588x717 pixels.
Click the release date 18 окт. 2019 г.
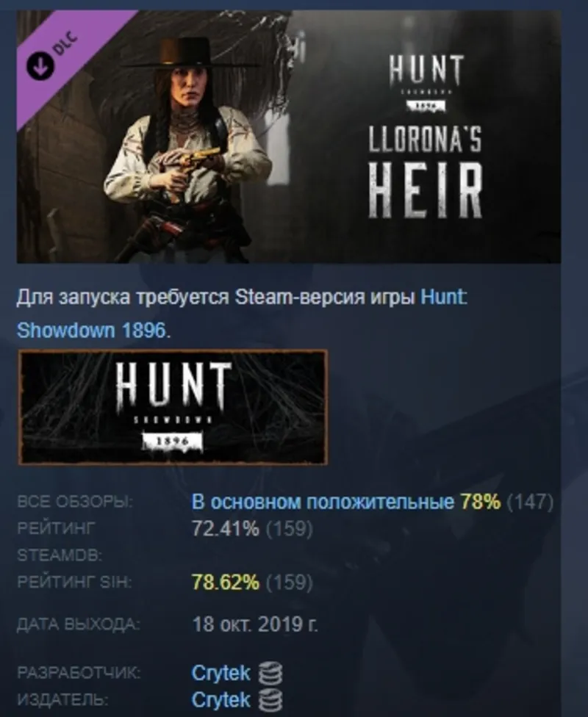pos(255,624)
